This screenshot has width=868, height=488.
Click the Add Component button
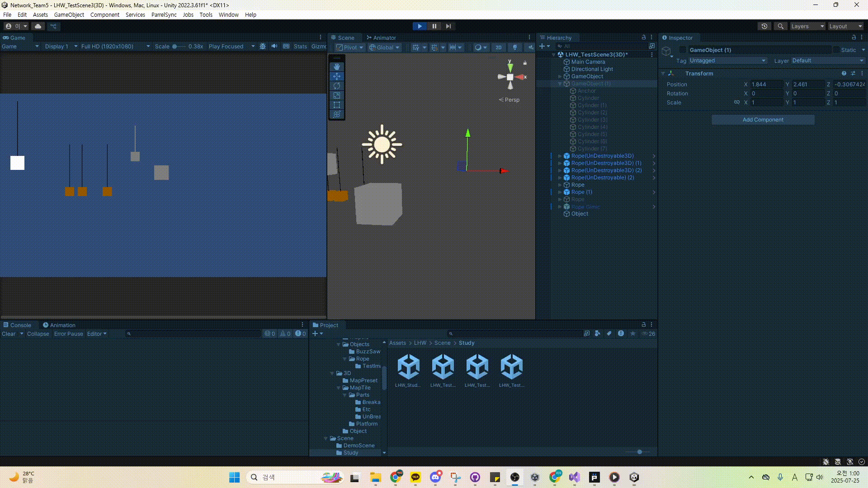pos(763,120)
